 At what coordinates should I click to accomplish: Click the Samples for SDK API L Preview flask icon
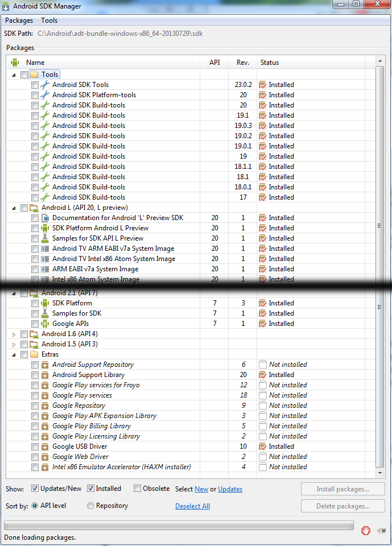tap(45, 238)
